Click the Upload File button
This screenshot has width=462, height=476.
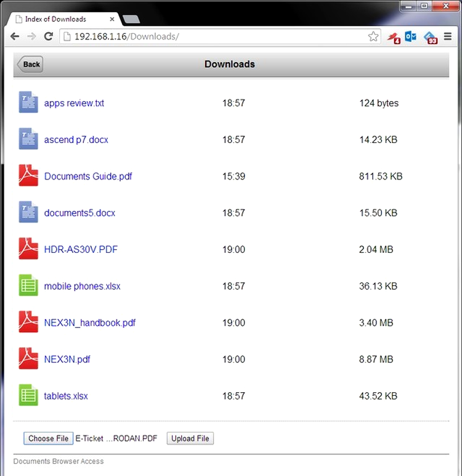point(190,438)
